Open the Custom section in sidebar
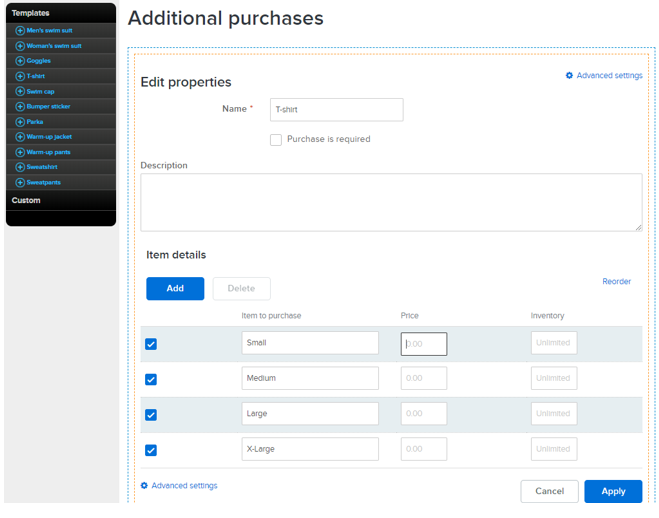 click(61, 200)
